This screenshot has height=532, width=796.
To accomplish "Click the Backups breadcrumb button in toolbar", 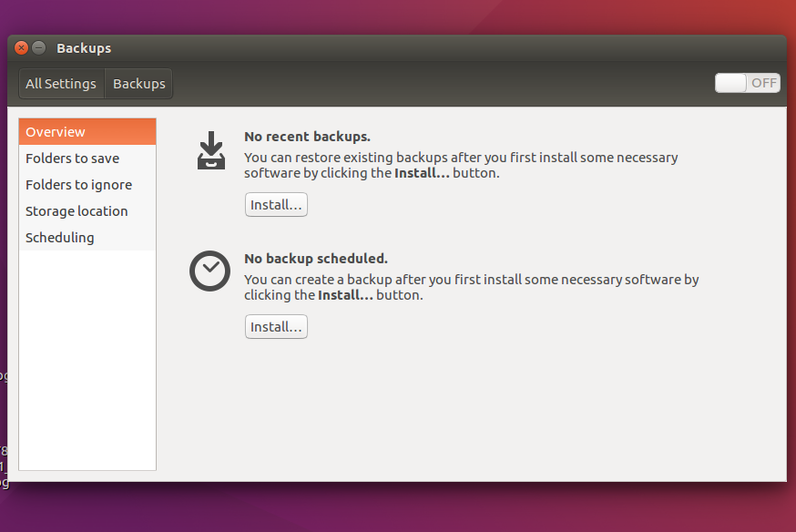I will click(138, 84).
